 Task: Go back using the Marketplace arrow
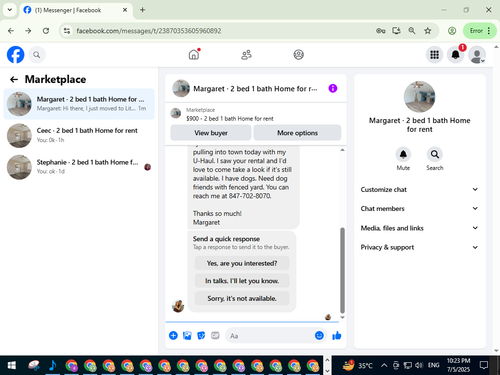coord(14,79)
